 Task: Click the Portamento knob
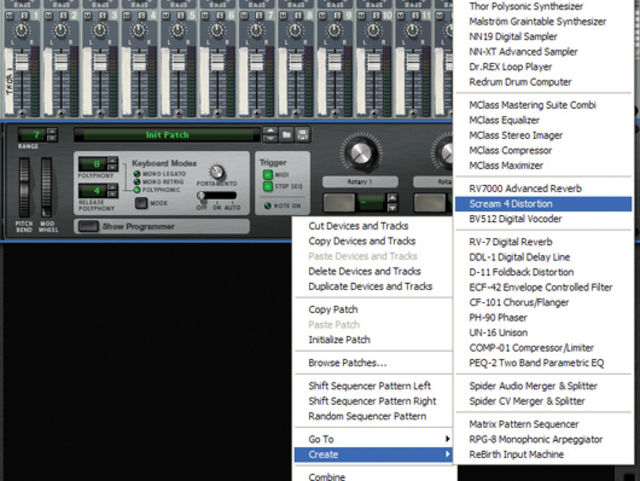tap(217, 172)
